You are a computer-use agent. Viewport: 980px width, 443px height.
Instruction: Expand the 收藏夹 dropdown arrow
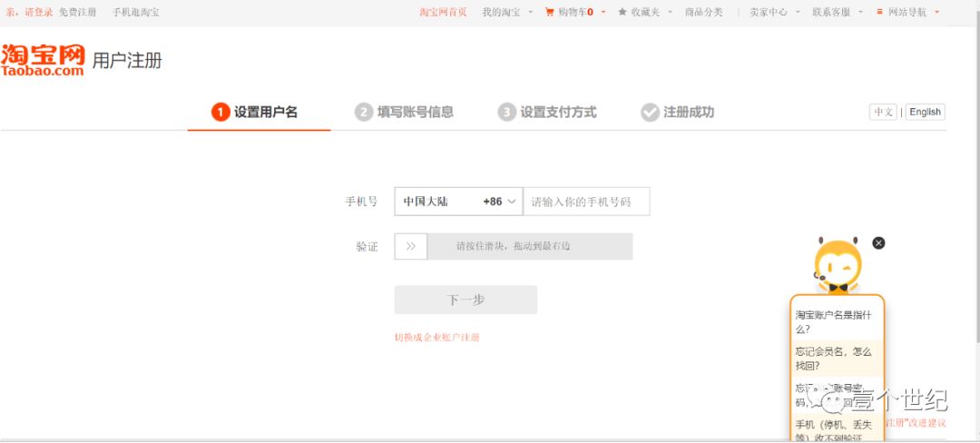tap(670, 12)
